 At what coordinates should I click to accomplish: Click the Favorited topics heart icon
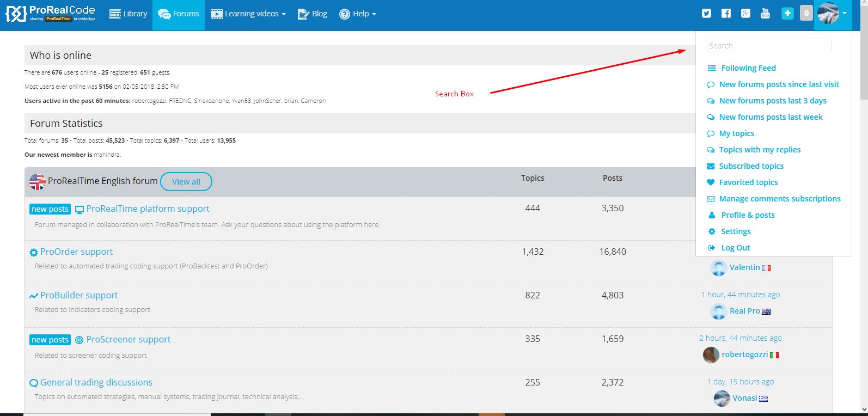711,182
